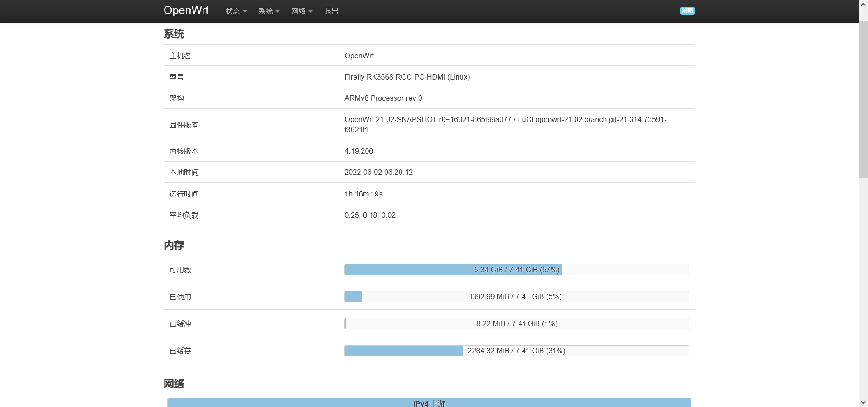This screenshot has width=868, height=407.
Task: Click the 架构 row label
Action: 176,98
